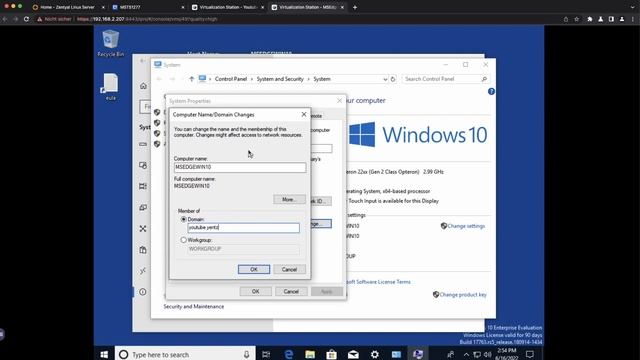Open File Explorer from the taskbar

click(x=310, y=354)
